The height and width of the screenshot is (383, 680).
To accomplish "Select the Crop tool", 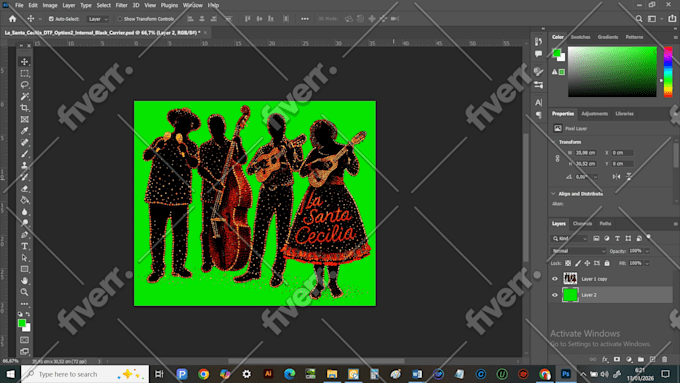I will click(24, 108).
